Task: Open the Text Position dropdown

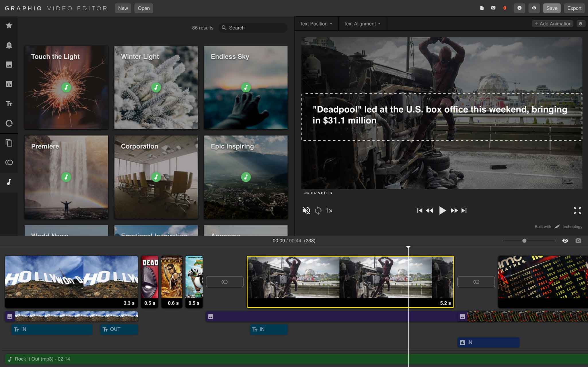Action: click(316, 23)
